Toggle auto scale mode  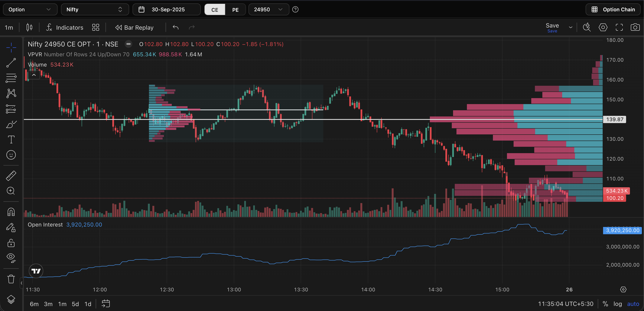633,304
